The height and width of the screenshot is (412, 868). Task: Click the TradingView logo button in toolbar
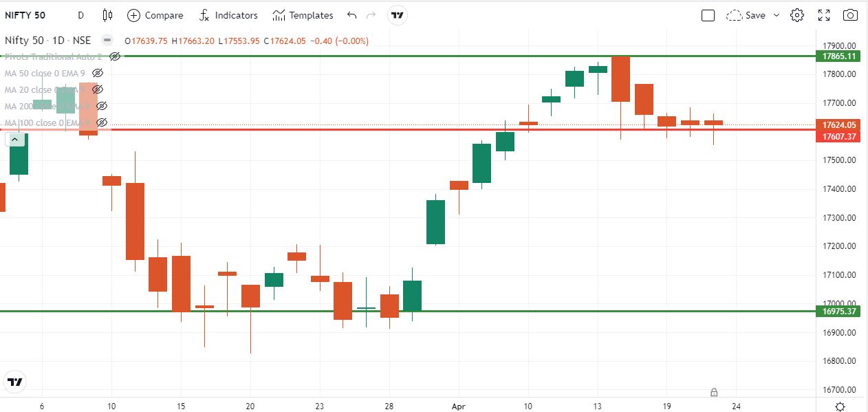[398, 15]
